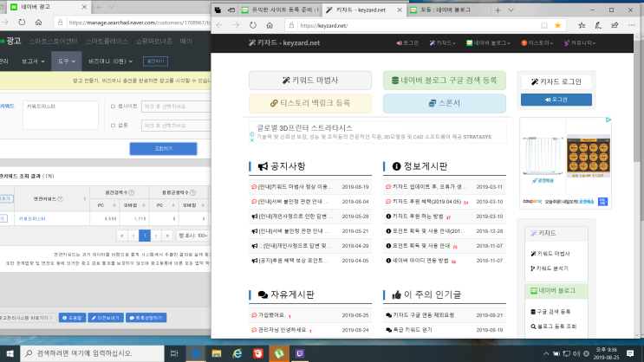Open the notification center icon

tap(630, 353)
